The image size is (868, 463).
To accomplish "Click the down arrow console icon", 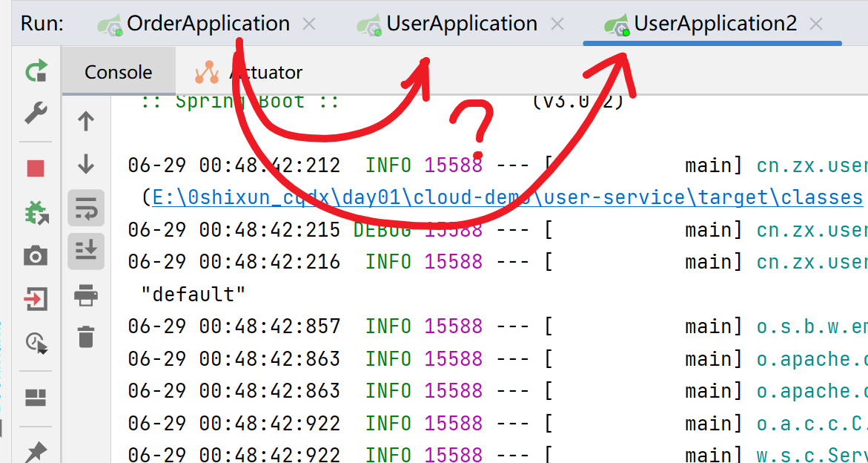I will tap(86, 164).
